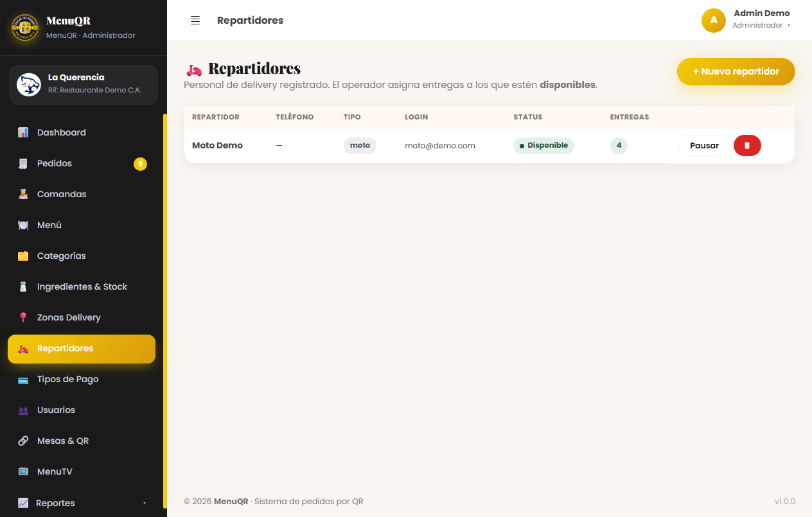Click the Mesas & QR link icon
Screen dimensions: 812x517
(23, 441)
